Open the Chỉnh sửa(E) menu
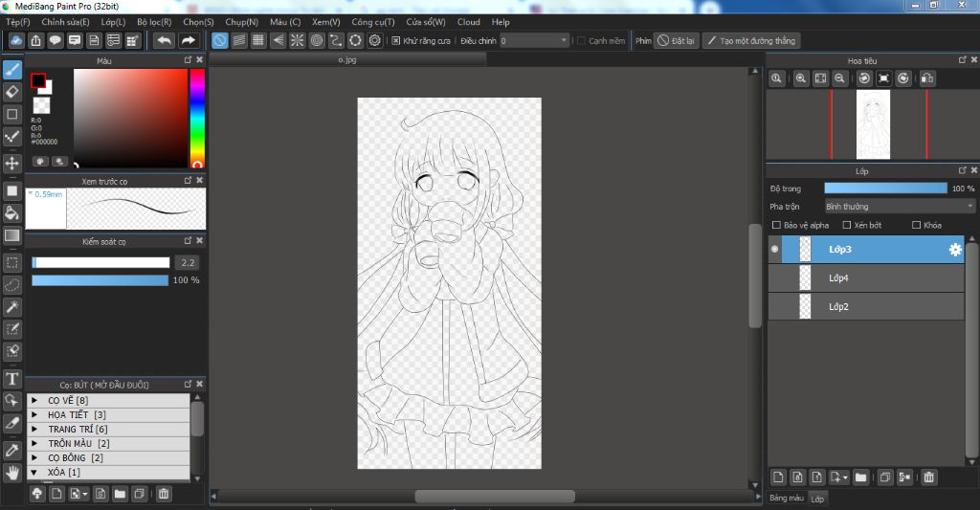Screen dimensions: 980x510 [66, 22]
